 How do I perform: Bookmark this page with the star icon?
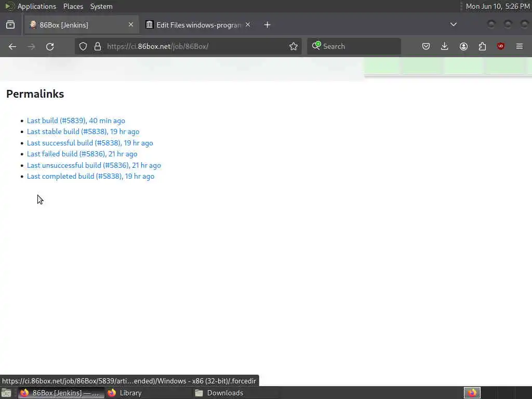tap(294, 46)
